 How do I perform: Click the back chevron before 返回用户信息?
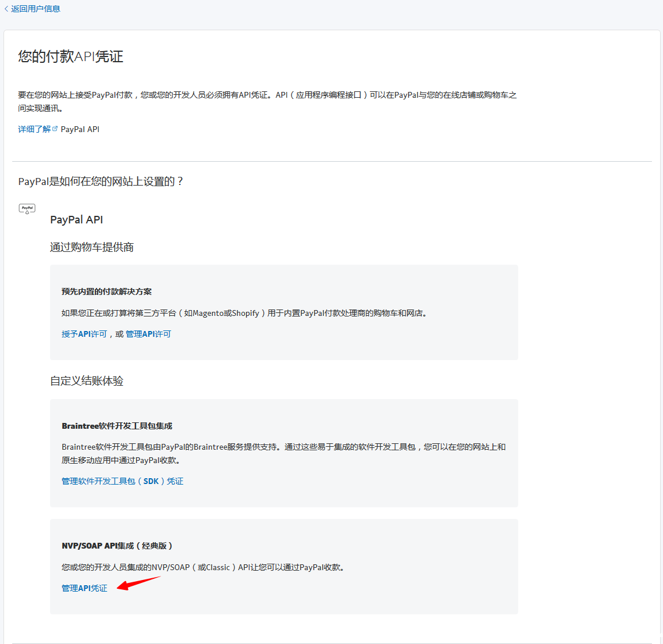click(x=6, y=9)
